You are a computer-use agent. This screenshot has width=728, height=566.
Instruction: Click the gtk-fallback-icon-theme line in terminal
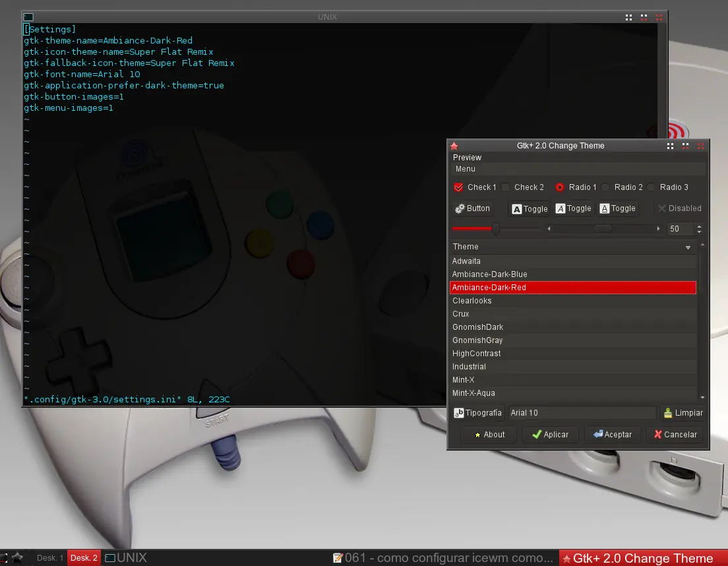click(x=129, y=63)
